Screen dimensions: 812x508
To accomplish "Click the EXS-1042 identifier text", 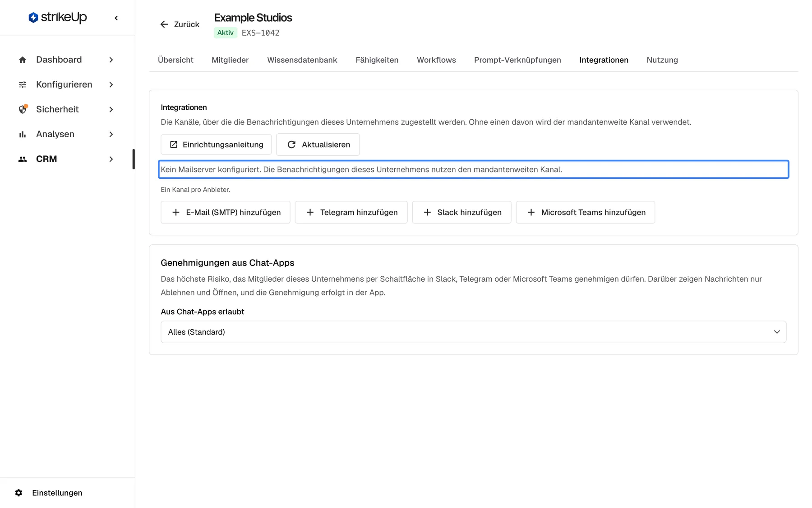I will pos(260,33).
